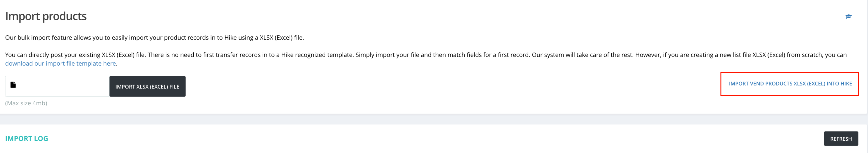Open Import Vend Products XLSX into Hike
This screenshot has width=868, height=153.
[790, 84]
